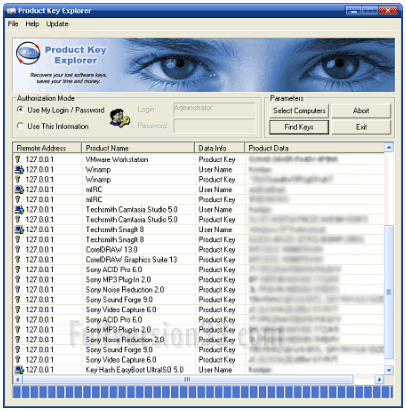
Task: Click key icon in mIRC Product Key row
Action: (18, 200)
